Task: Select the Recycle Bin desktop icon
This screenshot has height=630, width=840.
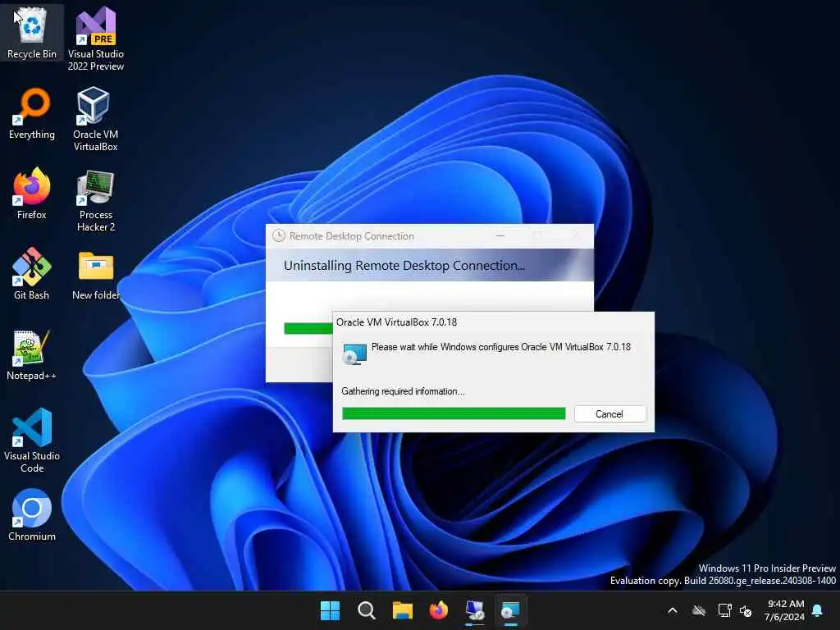Action: [x=32, y=32]
